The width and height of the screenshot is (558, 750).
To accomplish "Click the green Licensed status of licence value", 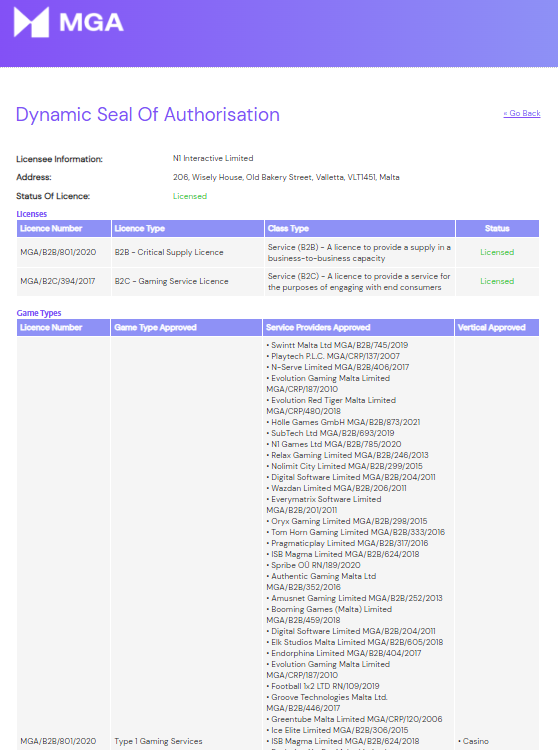I will 190,196.
